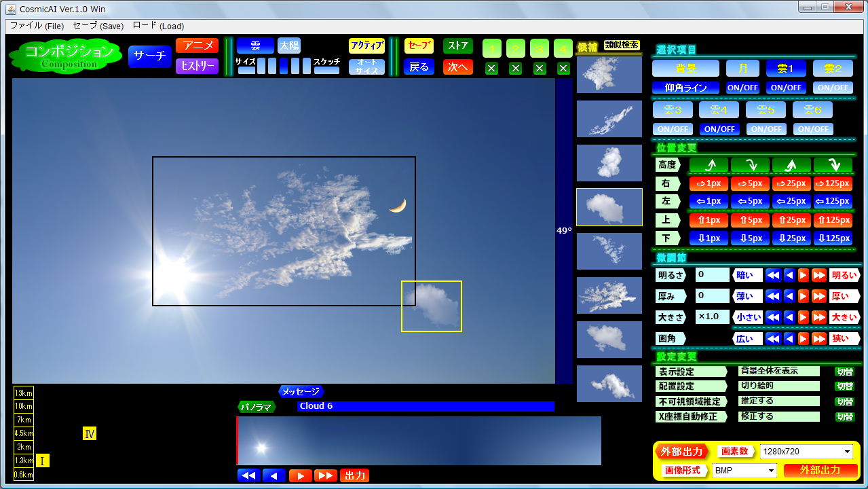Screen dimensions: 868x489
Task: Click size (大きさ) single-step increase arrow
Action: pyautogui.click(x=804, y=317)
